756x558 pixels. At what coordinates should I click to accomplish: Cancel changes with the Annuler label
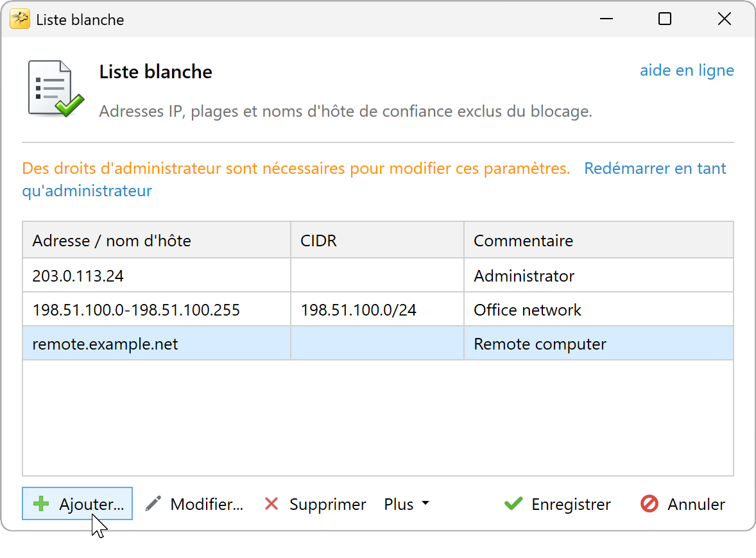(x=696, y=504)
